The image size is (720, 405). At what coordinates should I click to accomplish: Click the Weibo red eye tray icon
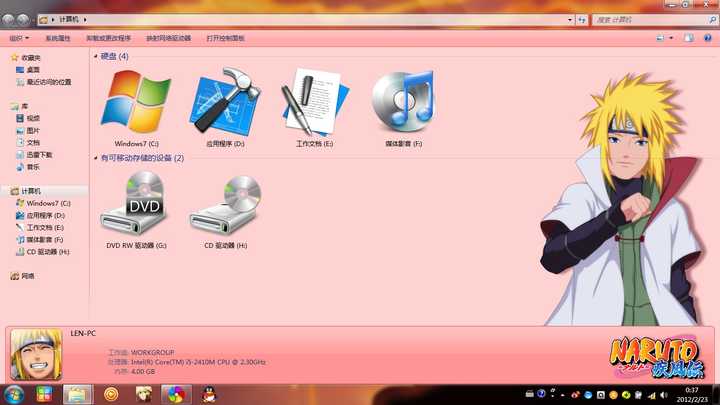575,395
